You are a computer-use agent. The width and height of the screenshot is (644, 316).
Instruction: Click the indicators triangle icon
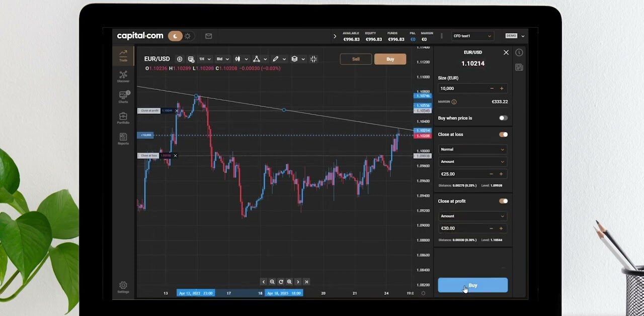[256, 59]
